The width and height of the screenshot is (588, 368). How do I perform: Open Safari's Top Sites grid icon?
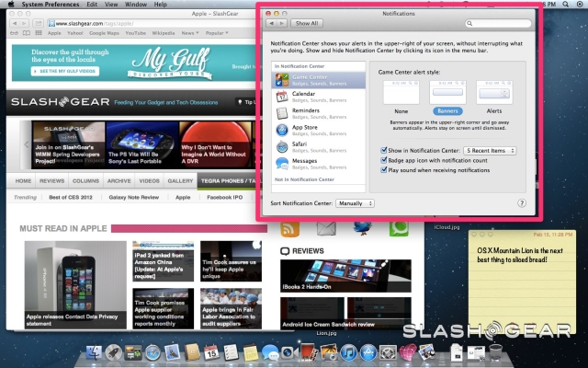point(39,33)
